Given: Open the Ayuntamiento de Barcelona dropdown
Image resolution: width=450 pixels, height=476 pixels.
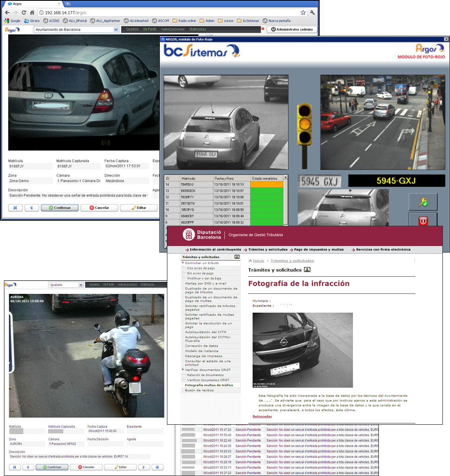Looking at the screenshot, I should [116, 29].
